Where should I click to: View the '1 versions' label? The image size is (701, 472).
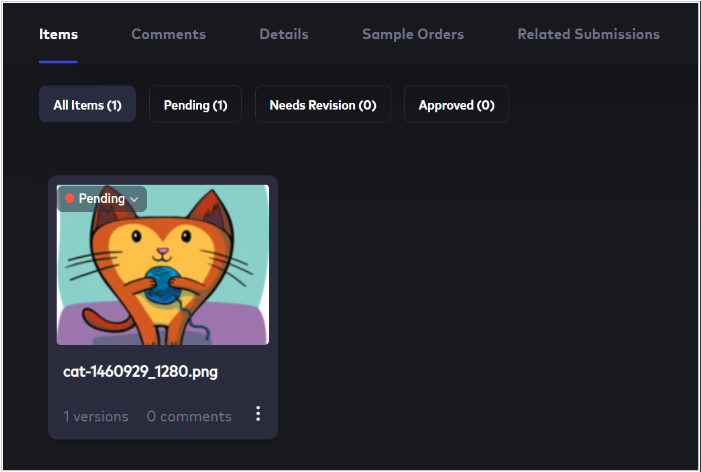96,417
